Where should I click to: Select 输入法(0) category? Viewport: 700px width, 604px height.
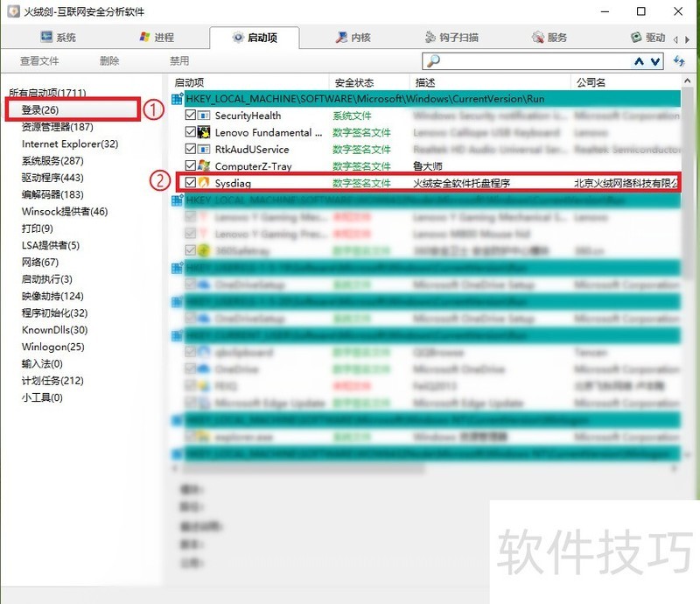42,364
